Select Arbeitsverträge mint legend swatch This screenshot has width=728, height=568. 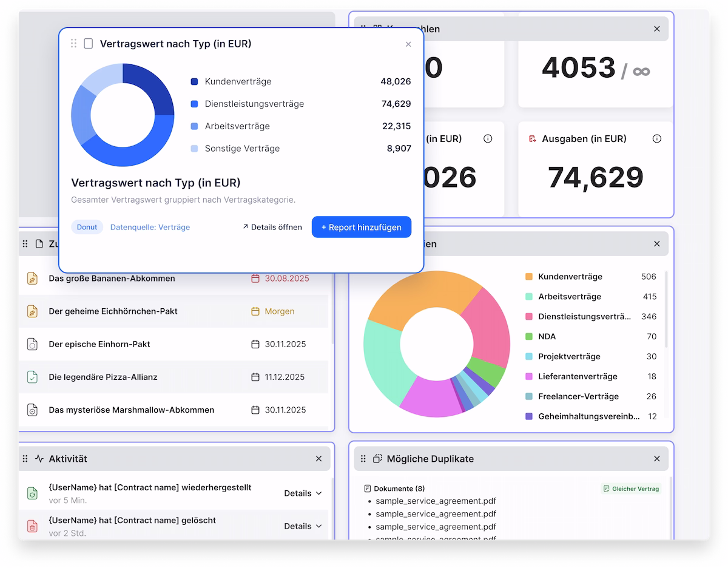pos(529,297)
